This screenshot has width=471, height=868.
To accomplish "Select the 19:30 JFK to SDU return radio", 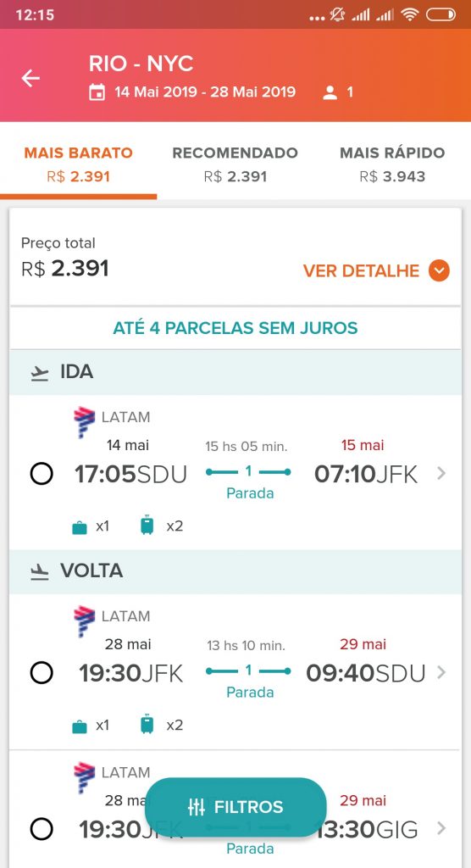I will click(42, 673).
